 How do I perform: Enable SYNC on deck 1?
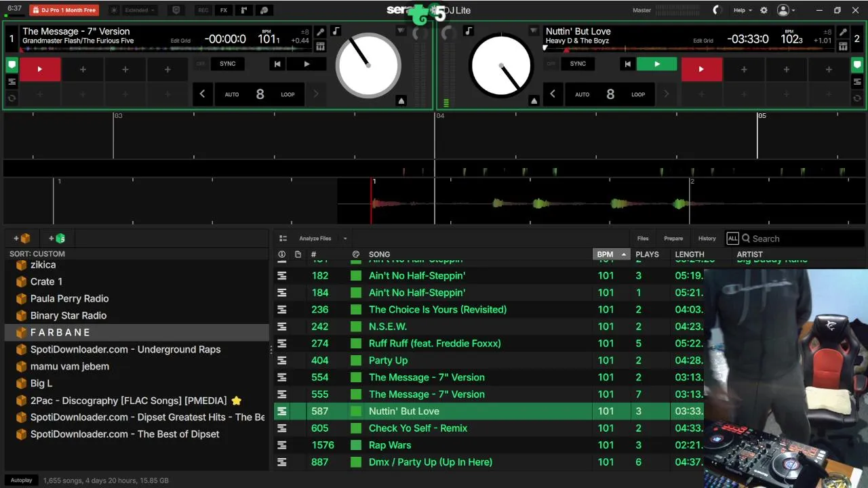click(228, 64)
